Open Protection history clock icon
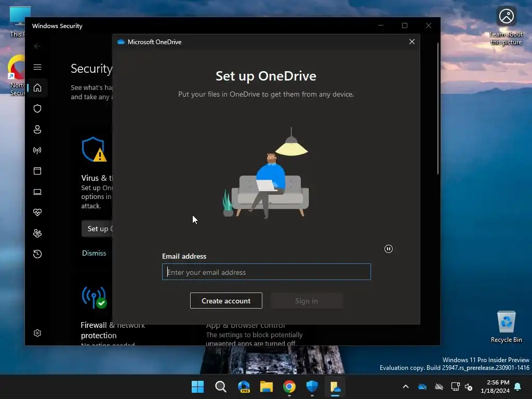Screen dimensions: 532x399 tap(37, 254)
